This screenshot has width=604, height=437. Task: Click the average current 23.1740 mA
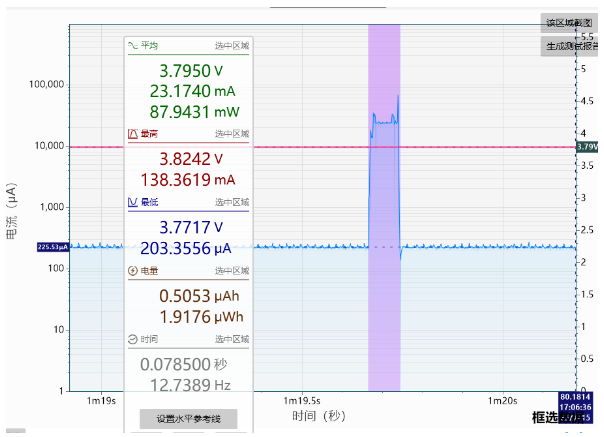(x=192, y=91)
